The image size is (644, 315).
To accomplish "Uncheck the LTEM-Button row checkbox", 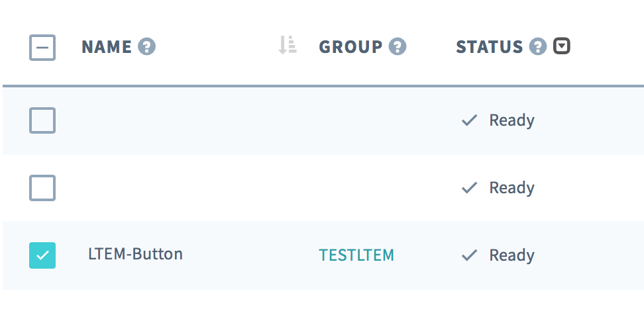I will [42, 255].
